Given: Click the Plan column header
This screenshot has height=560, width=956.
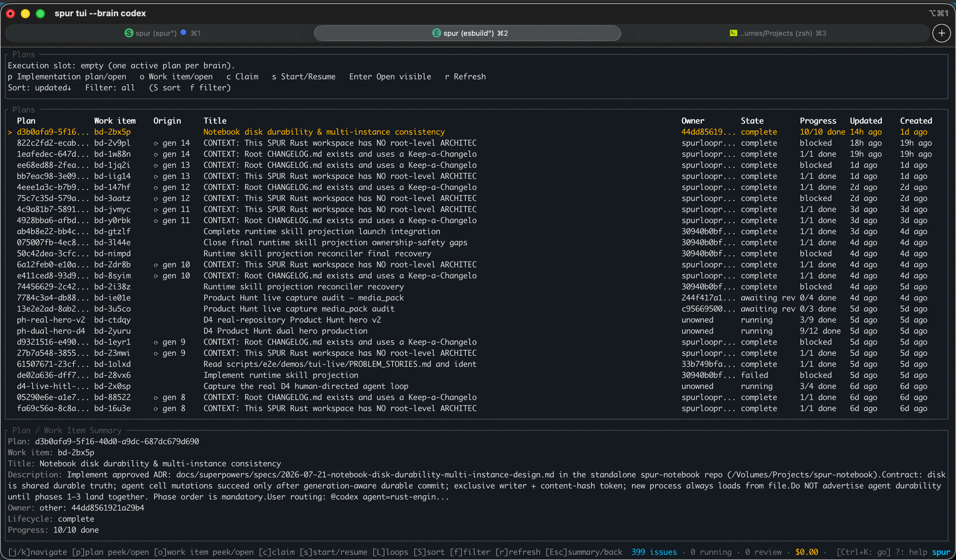Looking at the screenshot, I should 26,121.
